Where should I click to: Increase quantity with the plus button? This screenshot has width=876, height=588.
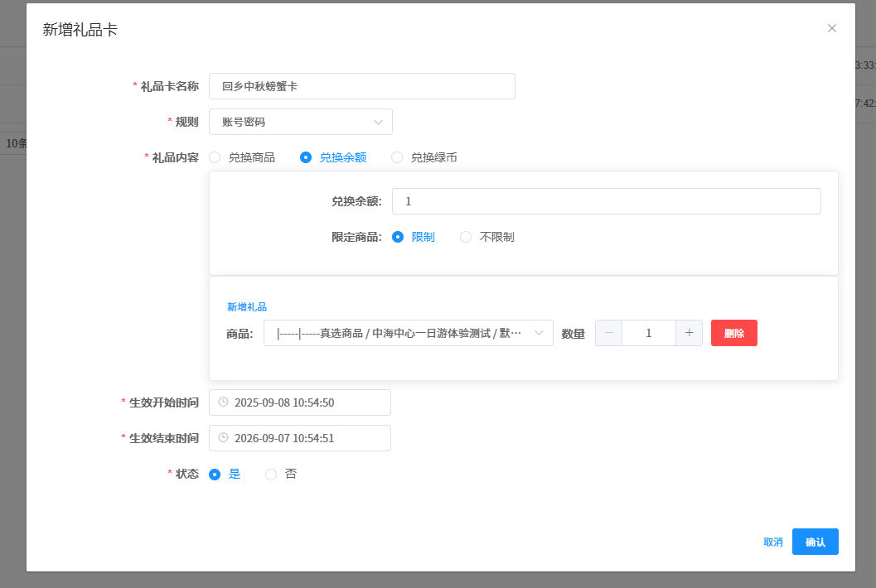click(x=689, y=333)
